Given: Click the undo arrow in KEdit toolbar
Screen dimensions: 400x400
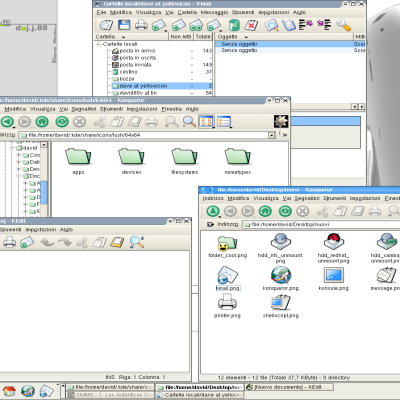Looking at the screenshot, I should tap(47, 242).
